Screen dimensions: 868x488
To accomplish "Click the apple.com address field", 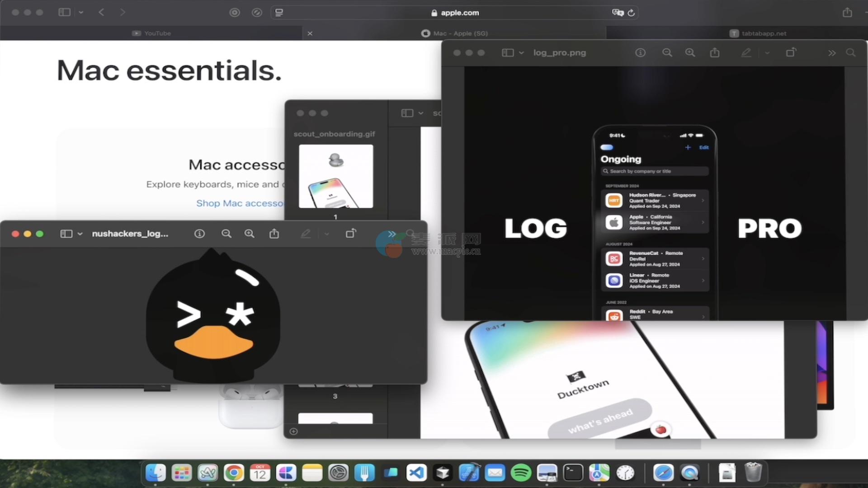I will pyautogui.click(x=455, y=13).
